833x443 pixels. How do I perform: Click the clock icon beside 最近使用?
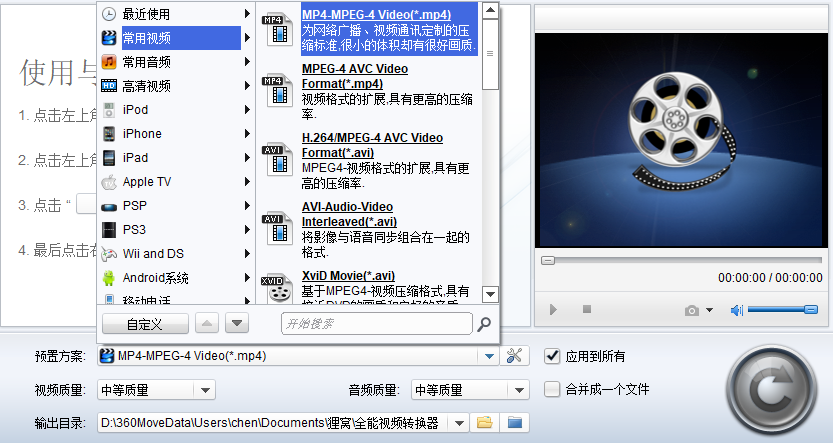tap(109, 14)
